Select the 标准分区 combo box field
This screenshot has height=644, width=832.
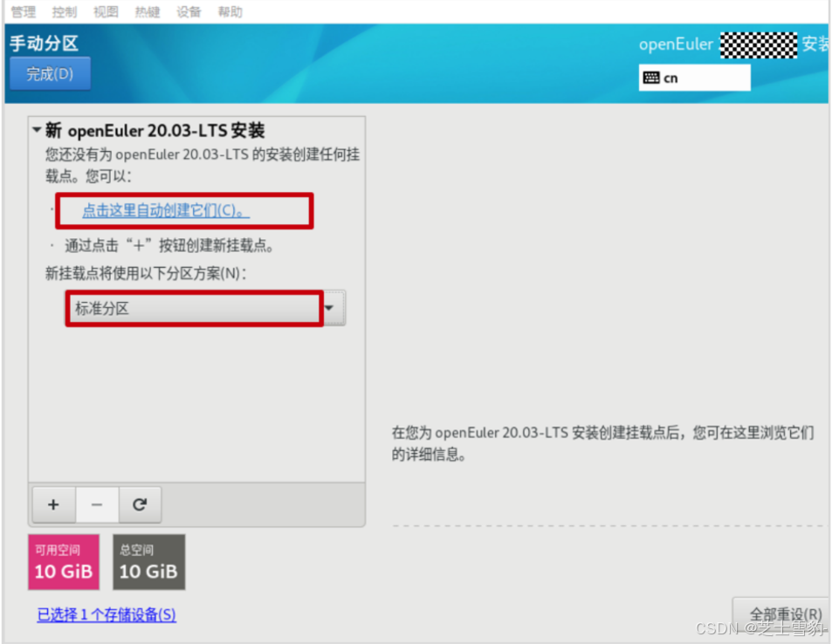(x=205, y=308)
